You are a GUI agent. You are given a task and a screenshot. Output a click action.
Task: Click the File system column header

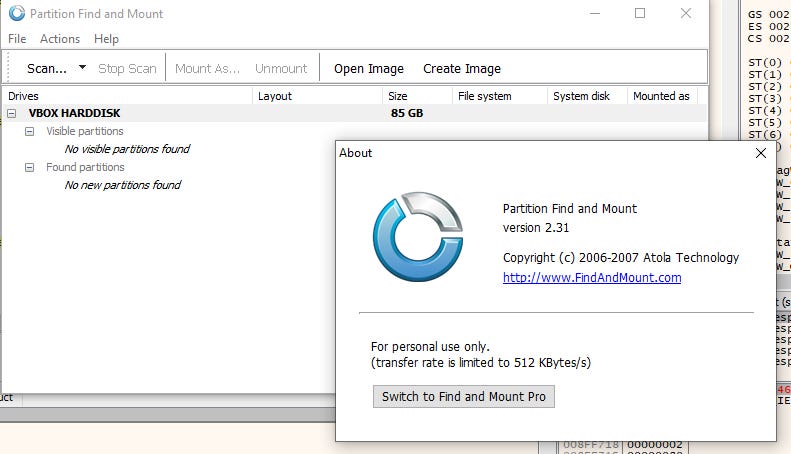click(x=499, y=96)
